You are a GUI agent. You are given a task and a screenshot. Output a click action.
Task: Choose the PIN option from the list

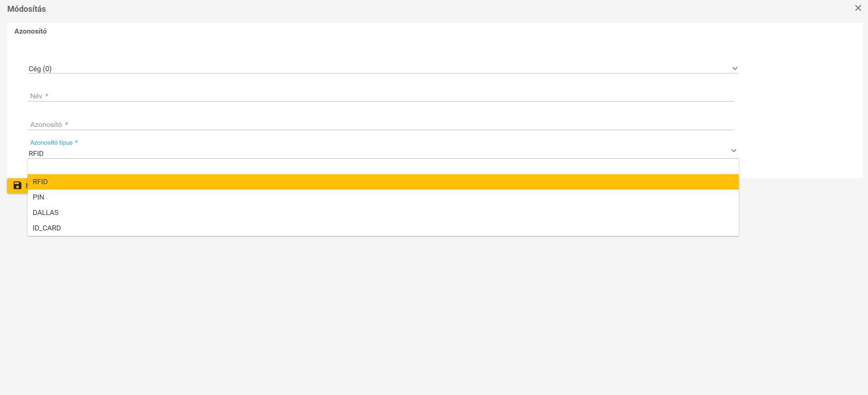tap(383, 197)
